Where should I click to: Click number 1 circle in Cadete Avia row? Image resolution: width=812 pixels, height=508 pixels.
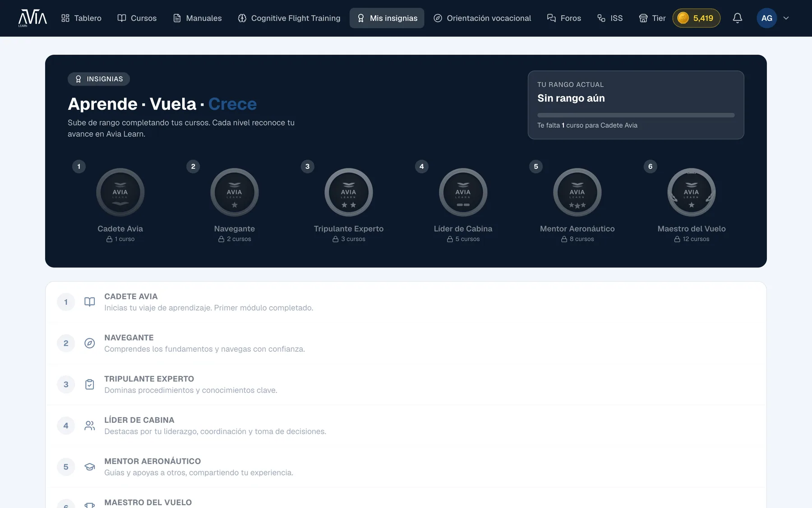(66, 302)
